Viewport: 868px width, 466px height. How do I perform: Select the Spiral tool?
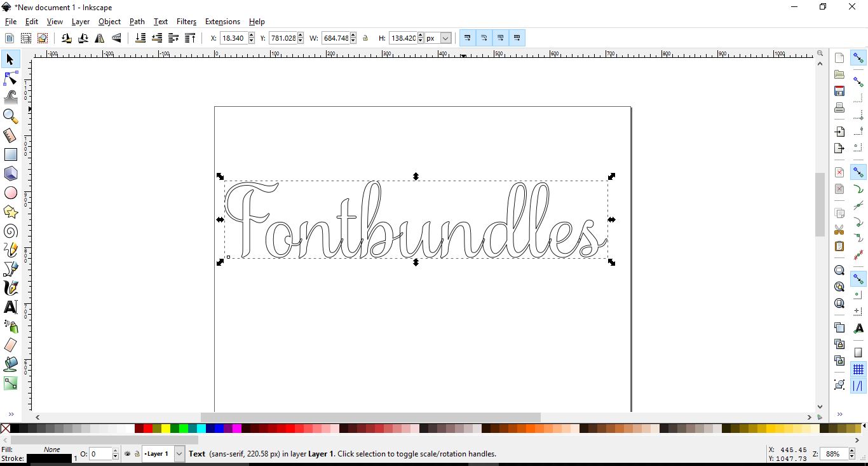(10, 231)
